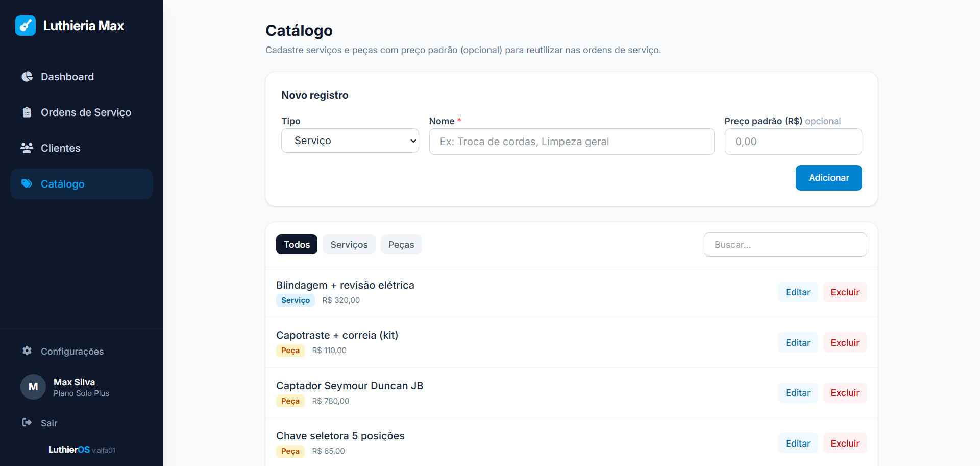Open Dashboard from the sidebar
This screenshot has width=980, height=466.
click(x=82, y=77)
